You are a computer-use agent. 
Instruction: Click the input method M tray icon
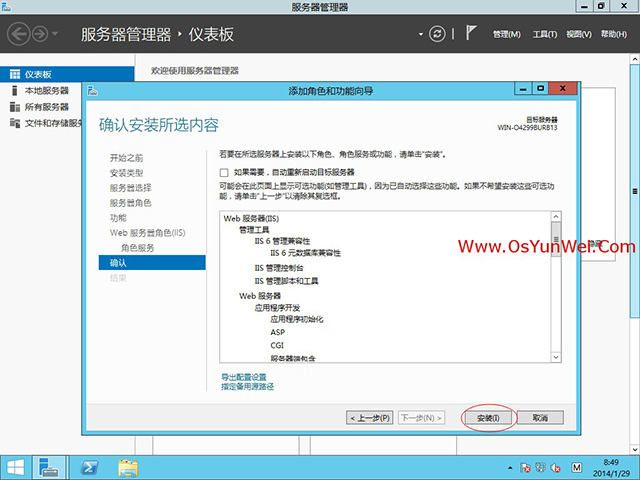tap(576, 467)
